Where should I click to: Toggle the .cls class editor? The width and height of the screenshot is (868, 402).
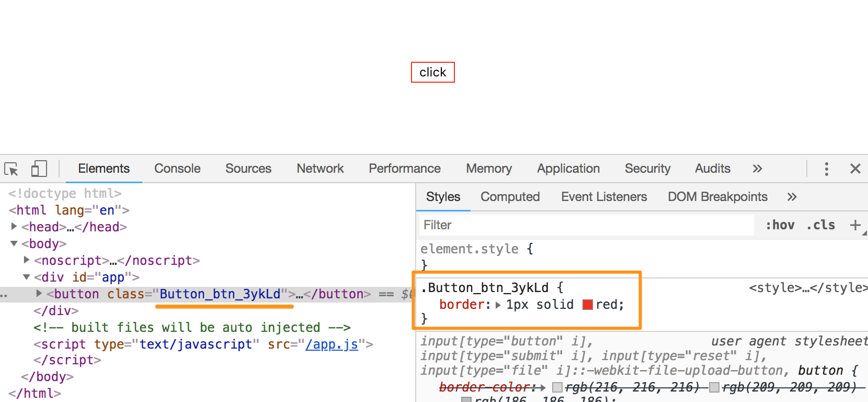point(820,225)
